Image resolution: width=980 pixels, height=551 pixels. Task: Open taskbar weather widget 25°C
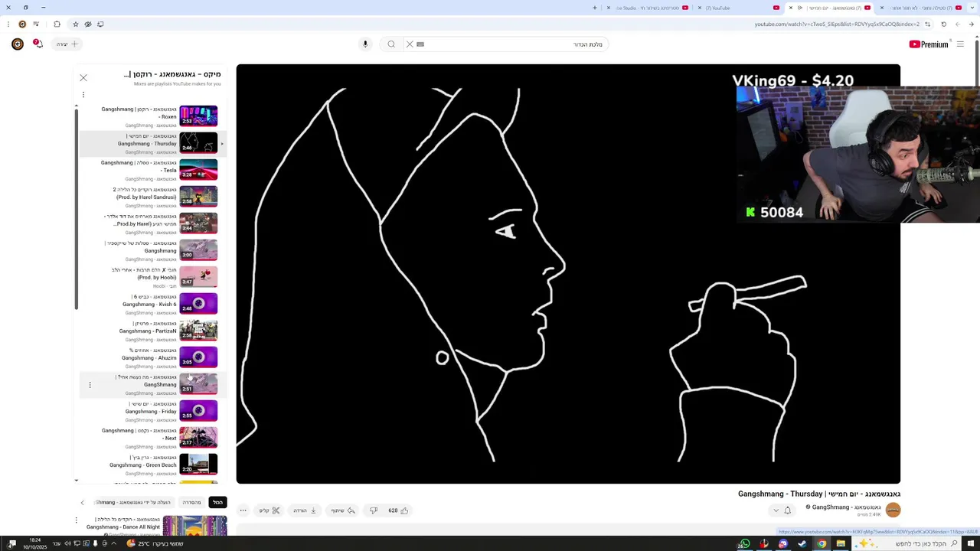tap(155, 544)
